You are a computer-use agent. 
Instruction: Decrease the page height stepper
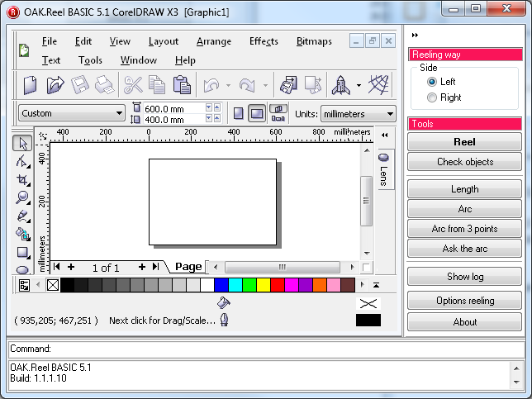209,118
